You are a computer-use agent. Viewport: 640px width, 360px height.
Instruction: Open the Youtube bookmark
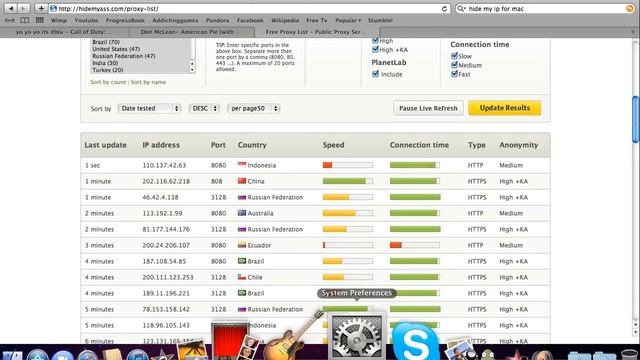pos(86,20)
